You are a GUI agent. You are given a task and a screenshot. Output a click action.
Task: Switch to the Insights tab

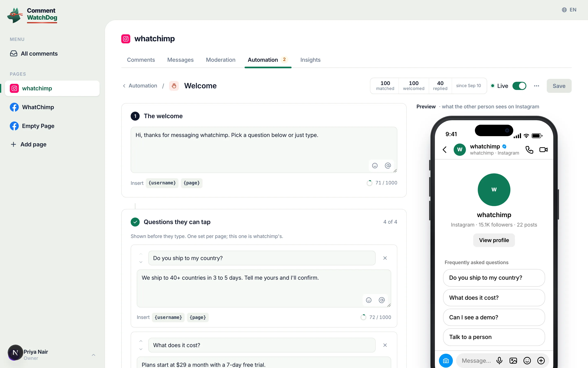pyautogui.click(x=310, y=60)
